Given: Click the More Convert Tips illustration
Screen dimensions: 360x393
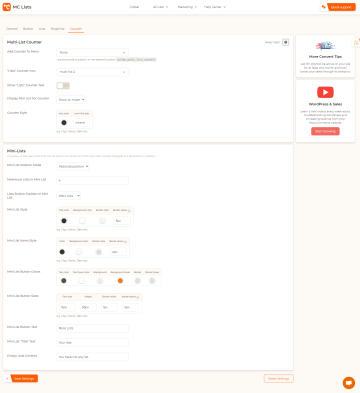Looking at the screenshot, I should (325, 46).
